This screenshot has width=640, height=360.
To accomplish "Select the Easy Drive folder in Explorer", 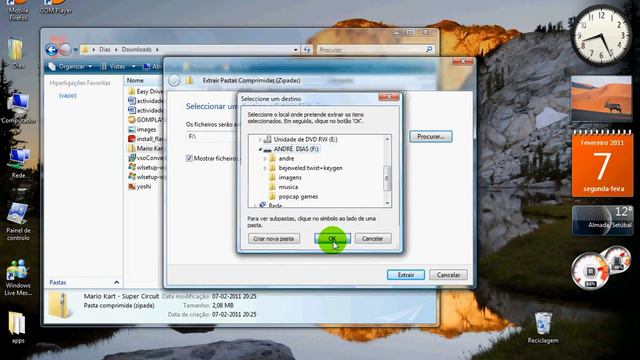I will (x=145, y=91).
